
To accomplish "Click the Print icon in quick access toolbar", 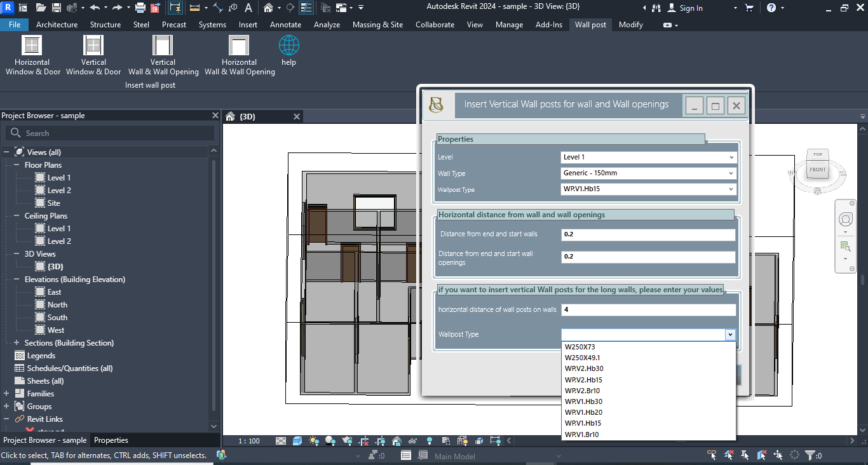I will (x=140, y=8).
